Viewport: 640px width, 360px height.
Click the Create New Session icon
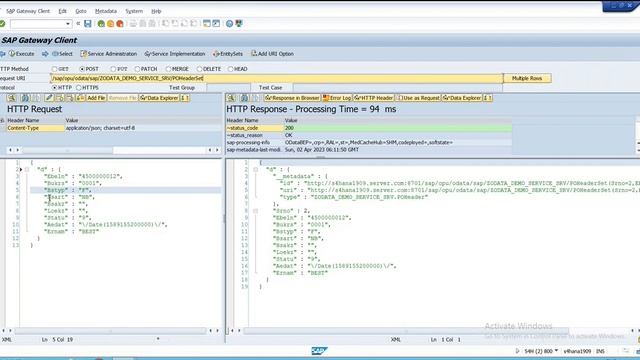(207, 24)
